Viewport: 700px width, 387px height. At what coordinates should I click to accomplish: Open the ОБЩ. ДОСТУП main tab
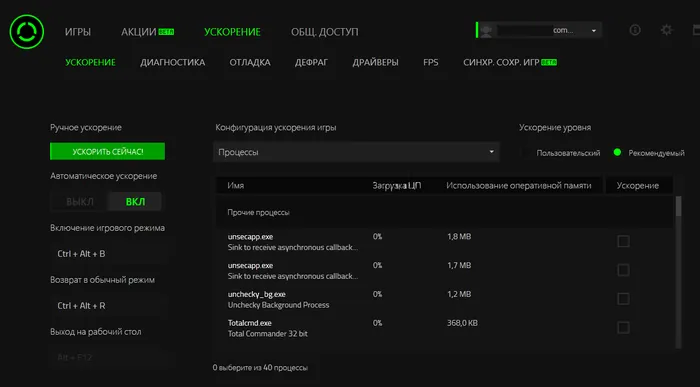[325, 32]
